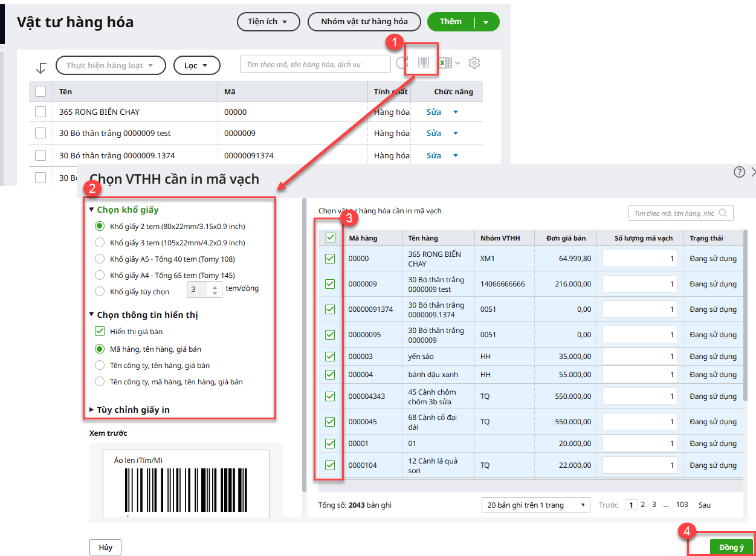Click the barcode print icon

click(x=424, y=63)
